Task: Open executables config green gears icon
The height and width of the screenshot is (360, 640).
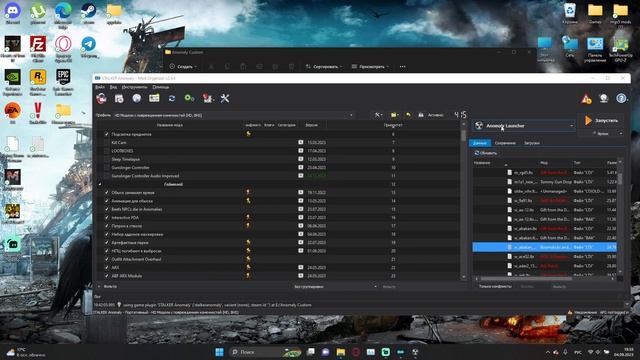Action: 189,98
